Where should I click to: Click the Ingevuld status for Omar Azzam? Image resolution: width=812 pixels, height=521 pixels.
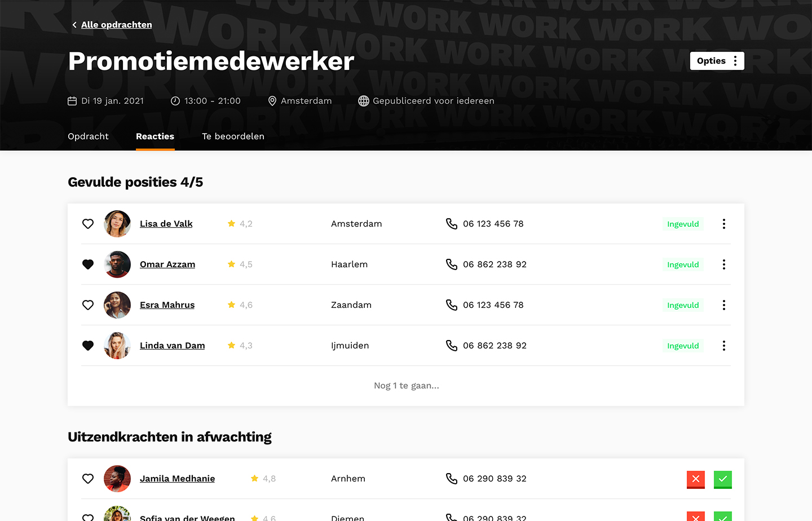click(x=683, y=264)
